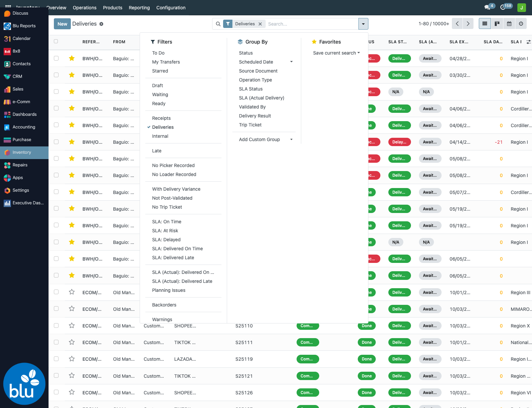Open Add Custom Group dropdown
The width and height of the screenshot is (532, 408).
pyautogui.click(x=266, y=139)
